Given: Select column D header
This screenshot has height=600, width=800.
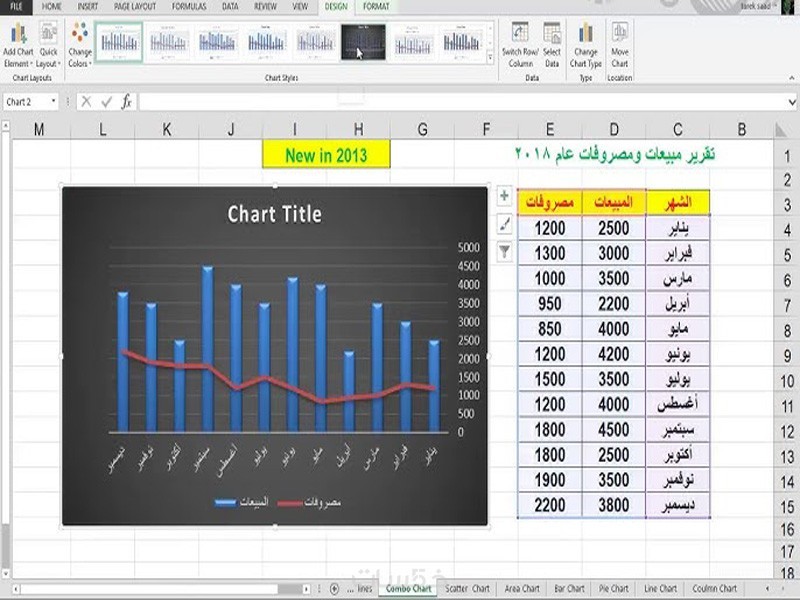Looking at the screenshot, I should click(614, 130).
